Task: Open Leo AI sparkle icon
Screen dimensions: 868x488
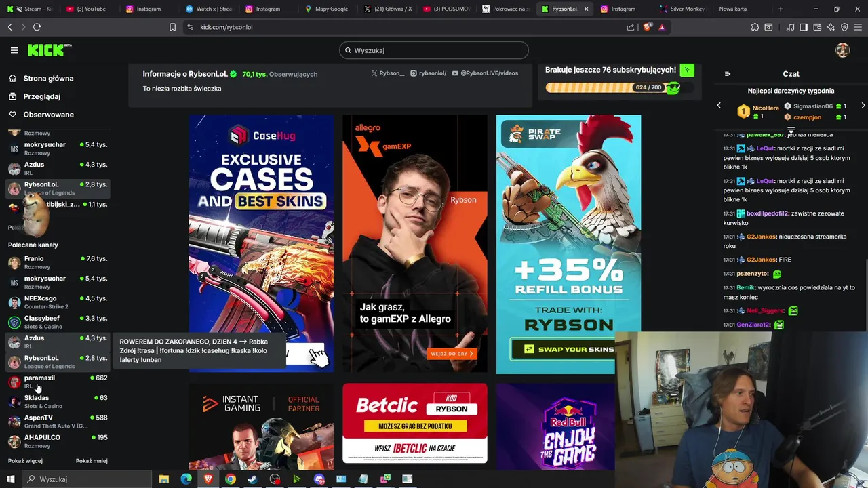Action: click(x=831, y=27)
